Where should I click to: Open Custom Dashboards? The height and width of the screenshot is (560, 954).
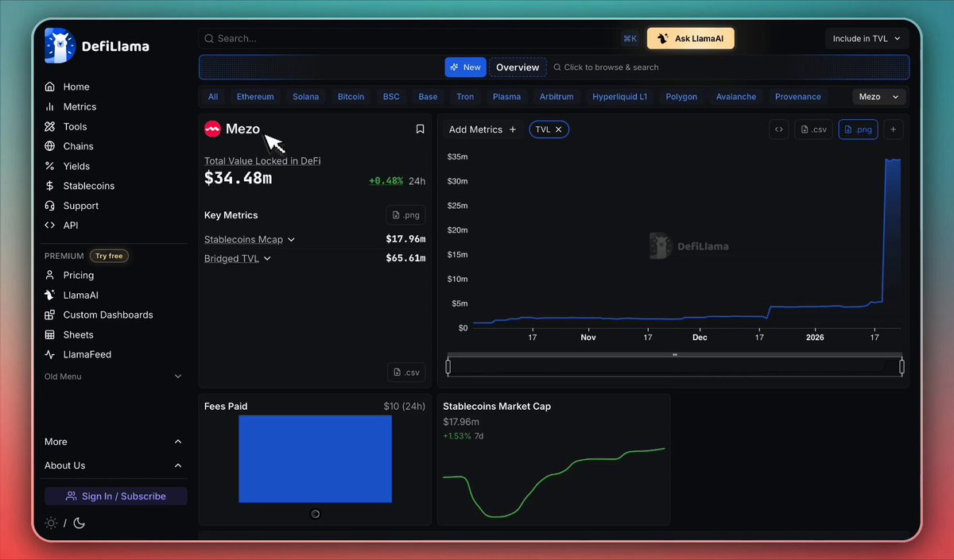coord(107,315)
